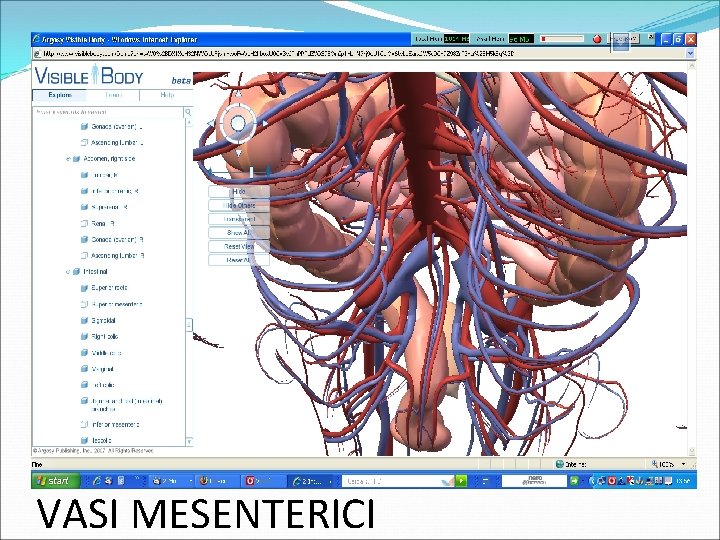
Task: Open the zoom level dropdown in the status bar
Action: pos(683,464)
